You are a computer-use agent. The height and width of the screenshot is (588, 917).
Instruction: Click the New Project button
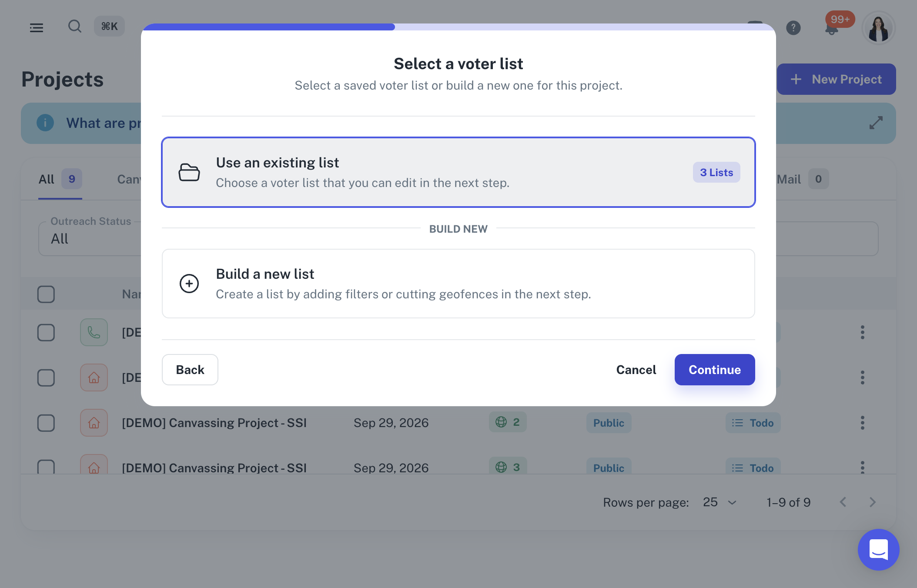(836, 79)
